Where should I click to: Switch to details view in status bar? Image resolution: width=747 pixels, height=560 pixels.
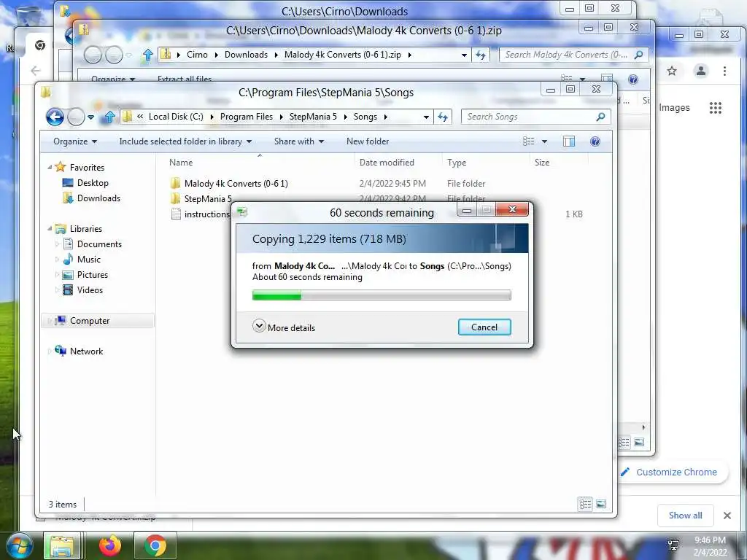point(586,504)
